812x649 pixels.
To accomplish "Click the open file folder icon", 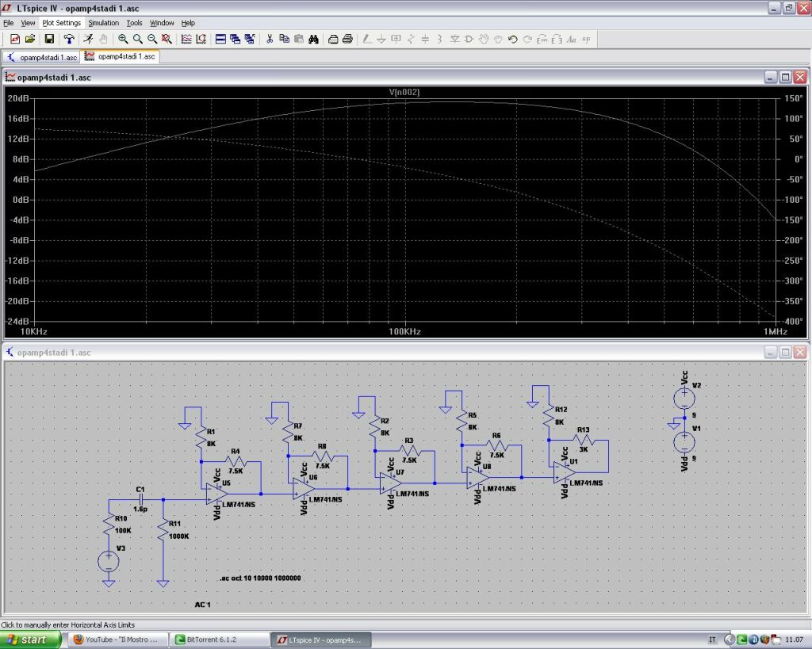I will 30,39.
